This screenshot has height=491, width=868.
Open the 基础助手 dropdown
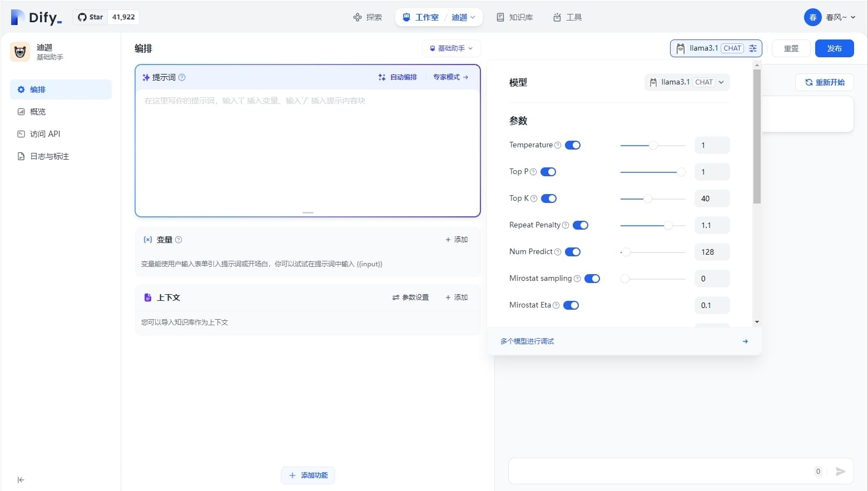point(451,48)
